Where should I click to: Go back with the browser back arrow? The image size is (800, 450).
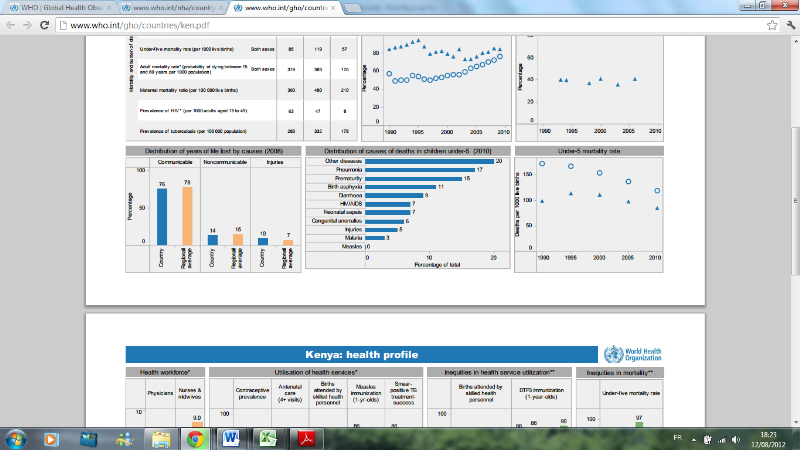(11, 25)
